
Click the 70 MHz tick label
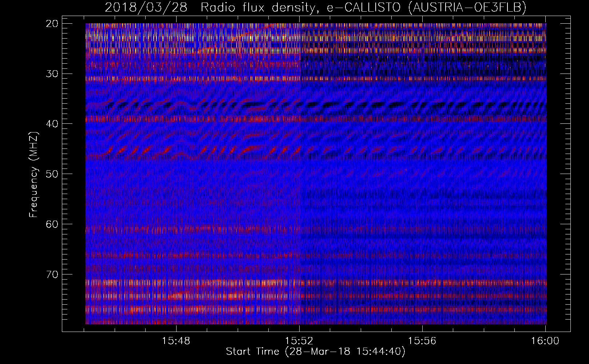52,274
